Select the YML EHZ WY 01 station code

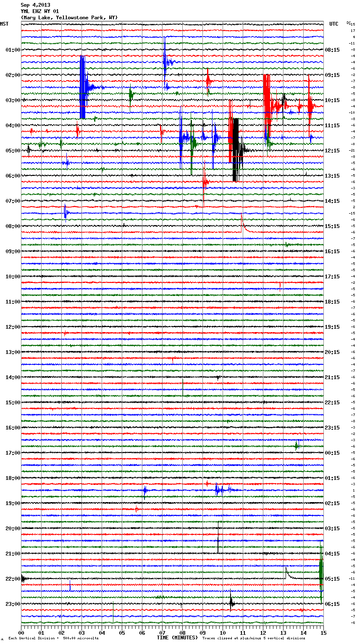point(40,11)
